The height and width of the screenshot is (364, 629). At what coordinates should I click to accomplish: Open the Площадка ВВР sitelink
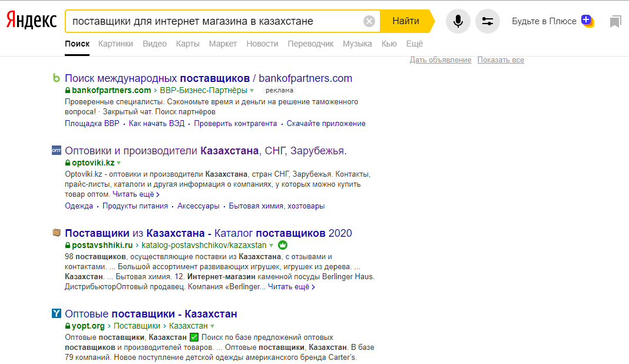(92, 124)
